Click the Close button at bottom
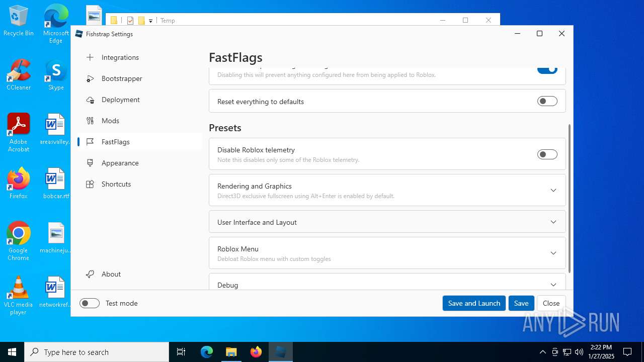This screenshot has height=362, width=644. [551, 303]
